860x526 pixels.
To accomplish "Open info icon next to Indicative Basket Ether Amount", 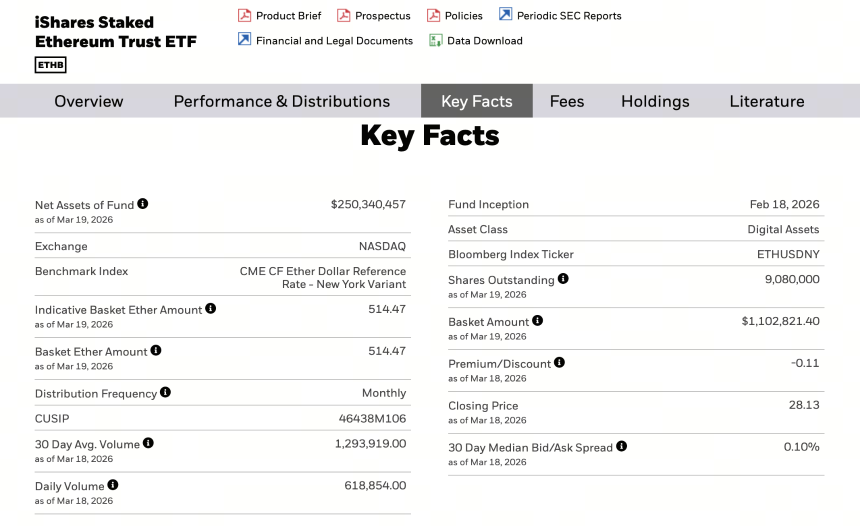I will point(211,308).
